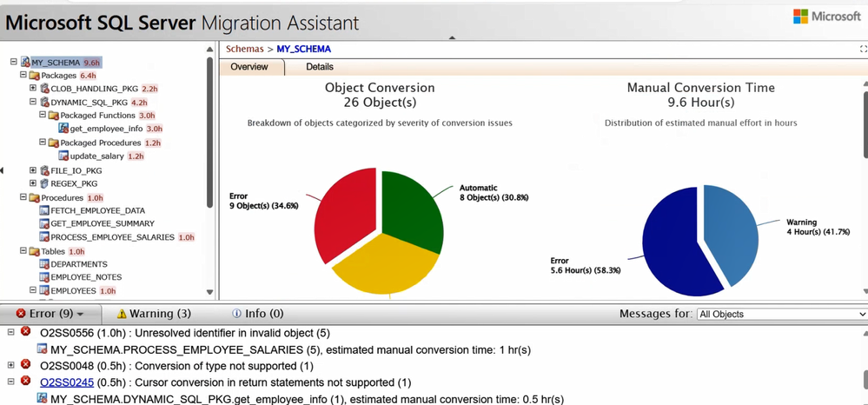Click the MY_SCHEMA breadcrumb link

pyautogui.click(x=303, y=49)
